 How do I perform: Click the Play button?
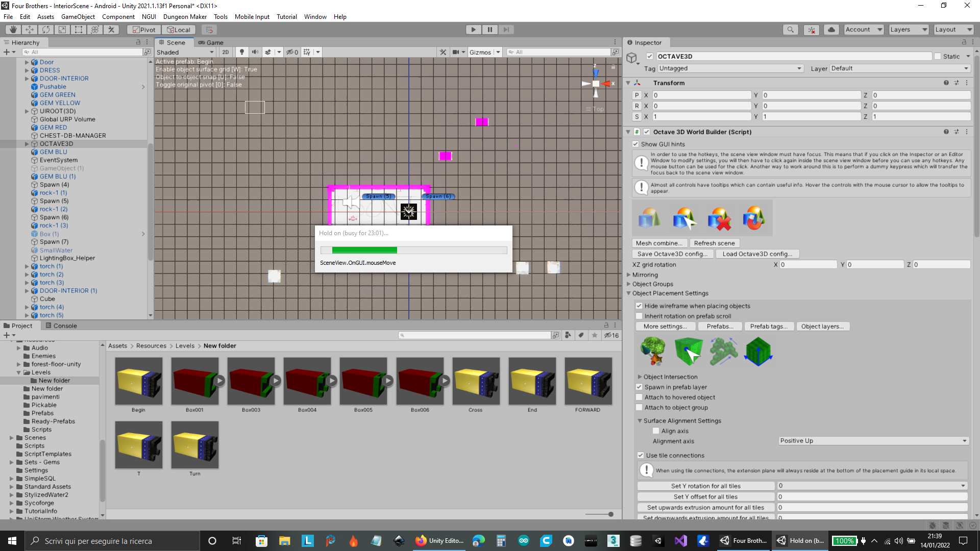click(473, 30)
